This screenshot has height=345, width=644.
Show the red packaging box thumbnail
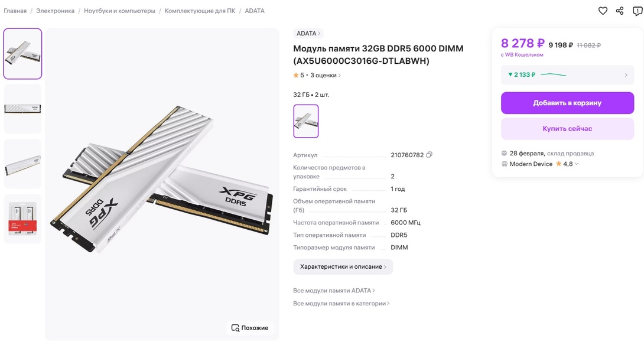(22, 219)
